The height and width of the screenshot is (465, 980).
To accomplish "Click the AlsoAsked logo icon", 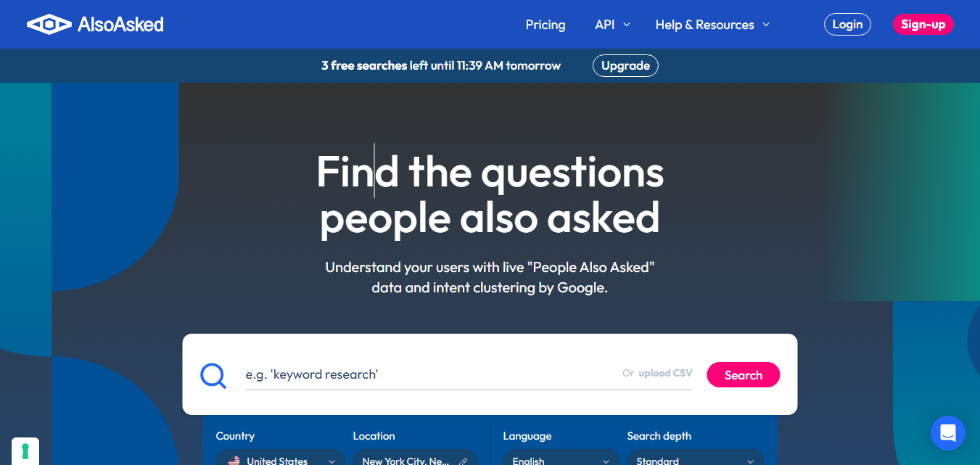I will pos(49,25).
